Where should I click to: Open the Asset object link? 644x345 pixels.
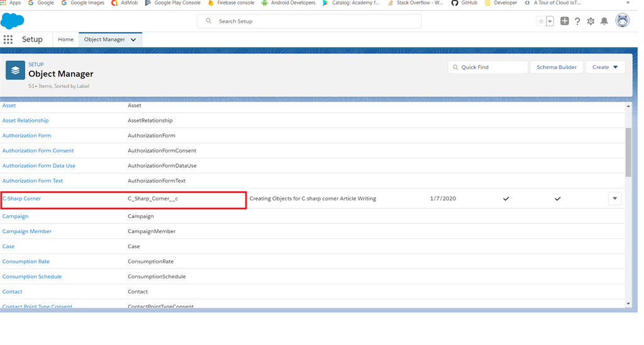pos(9,106)
